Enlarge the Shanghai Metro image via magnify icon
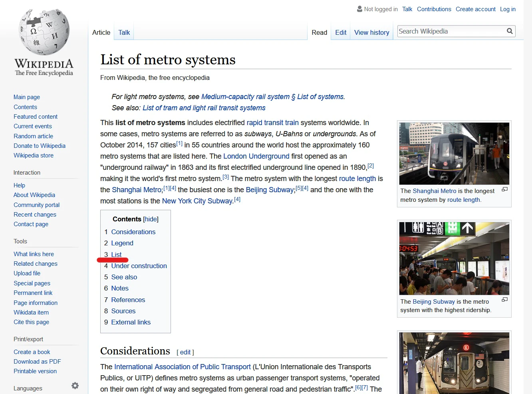This screenshot has height=394, width=532. (504, 189)
